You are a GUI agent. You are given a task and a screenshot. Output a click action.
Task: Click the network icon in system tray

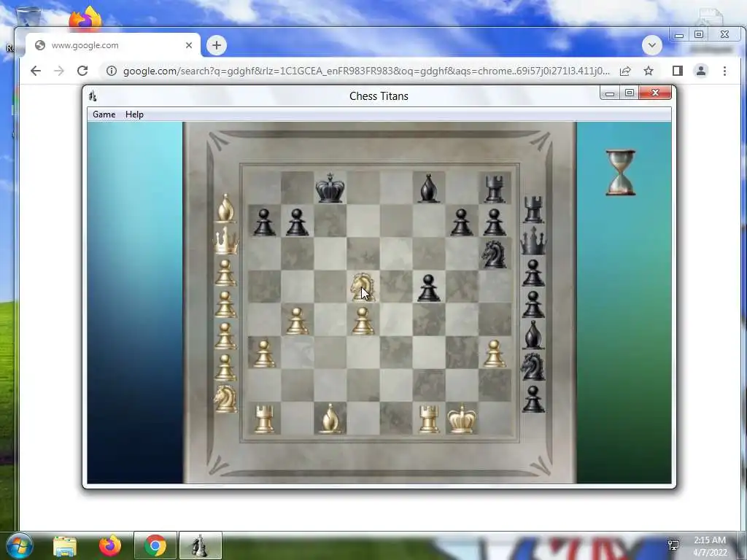673,545
